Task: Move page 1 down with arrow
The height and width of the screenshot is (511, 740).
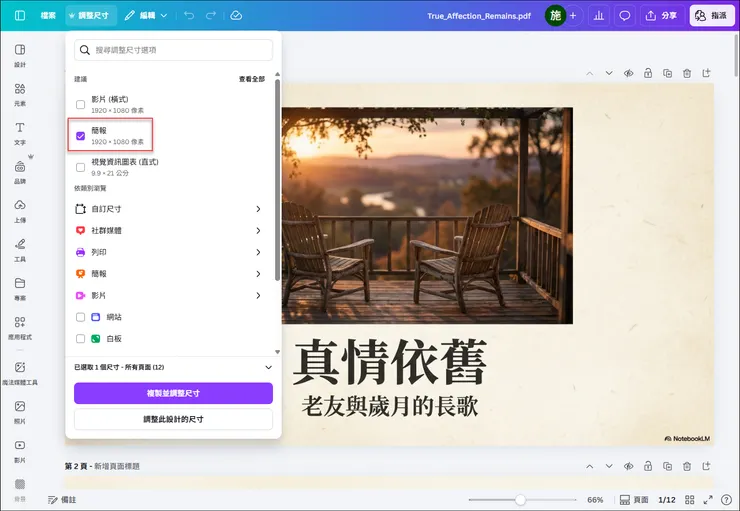Action: [x=609, y=73]
